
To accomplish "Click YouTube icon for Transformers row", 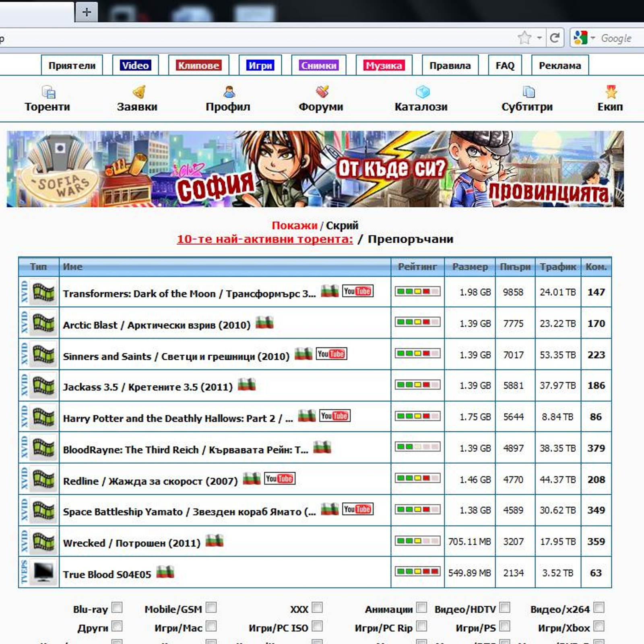I will point(358,291).
